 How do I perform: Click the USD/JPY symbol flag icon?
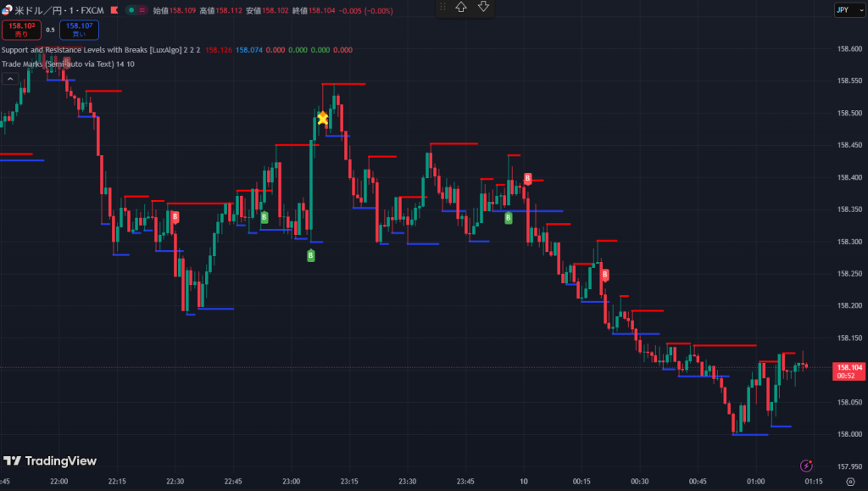pyautogui.click(x=8, y=10)
